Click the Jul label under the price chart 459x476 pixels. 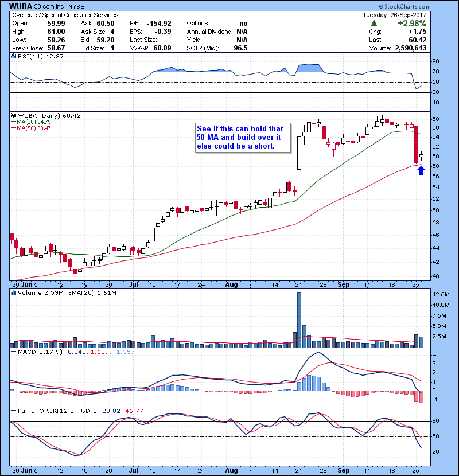[134, 285]
